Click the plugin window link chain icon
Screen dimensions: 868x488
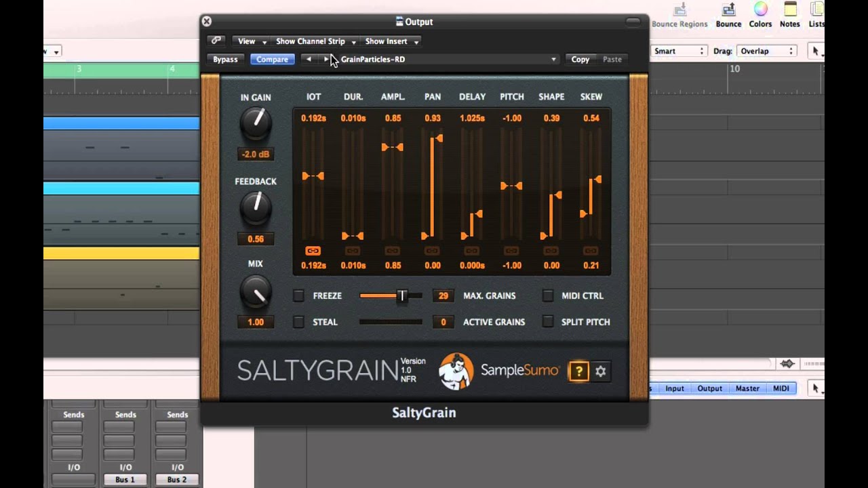point(216,41)
